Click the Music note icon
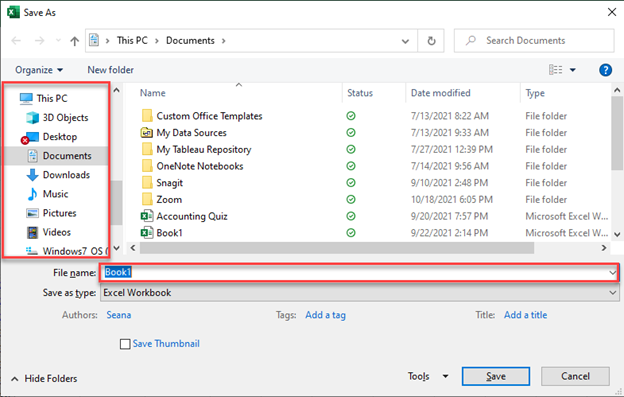624x397 pixels. 32,194
